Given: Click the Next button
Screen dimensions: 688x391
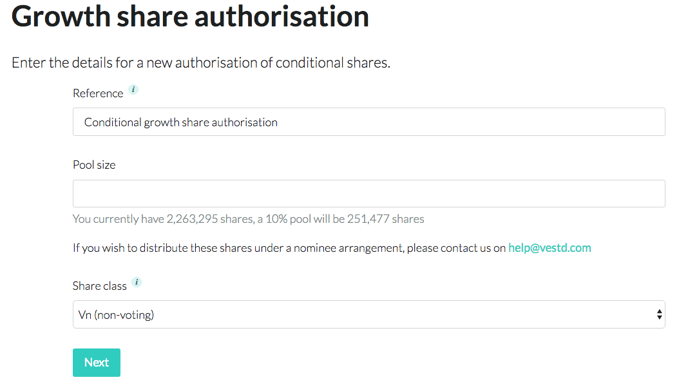Looking at the screenshot, I should [x=97, y=362].
